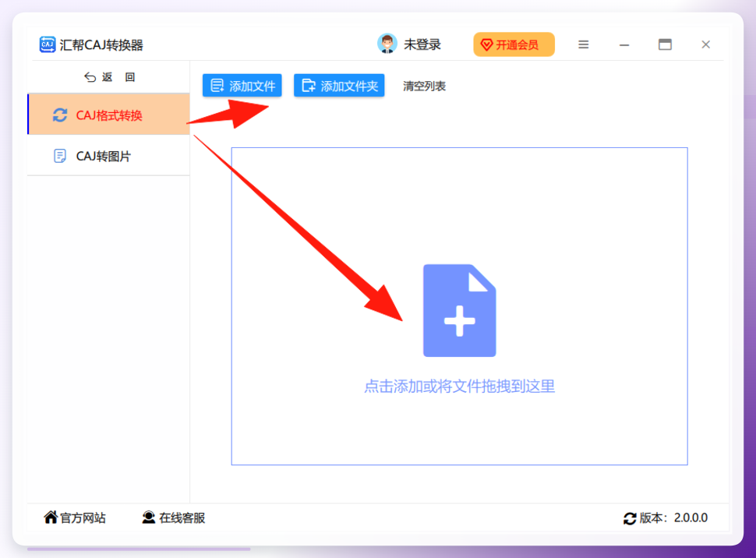756x558 pixels.
Task: Click the 版本: 2.0.0.0 version text
Action: point(673,518)
